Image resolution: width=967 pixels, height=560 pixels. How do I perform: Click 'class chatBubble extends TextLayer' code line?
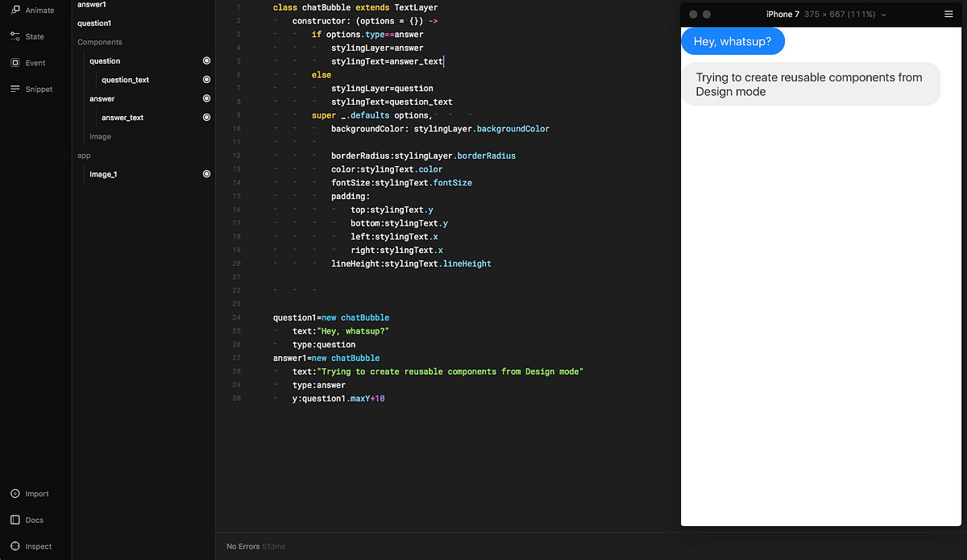[355, 7]
